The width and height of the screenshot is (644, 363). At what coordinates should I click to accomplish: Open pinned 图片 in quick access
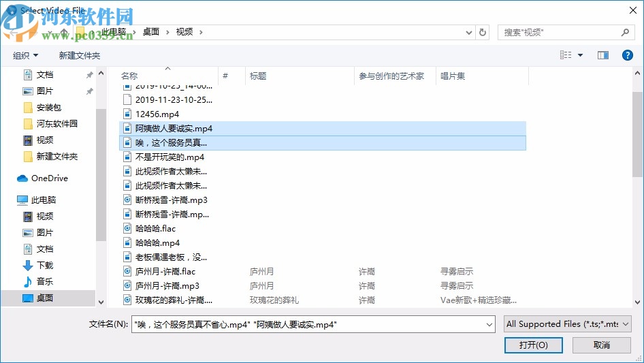click(x=45, y=91)
